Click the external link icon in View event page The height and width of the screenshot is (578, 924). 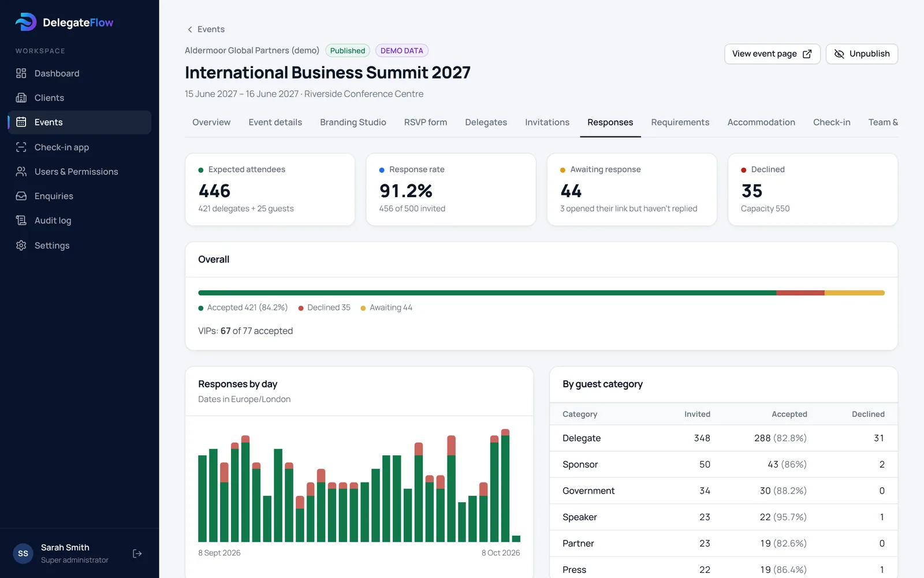tap(807, 54)
